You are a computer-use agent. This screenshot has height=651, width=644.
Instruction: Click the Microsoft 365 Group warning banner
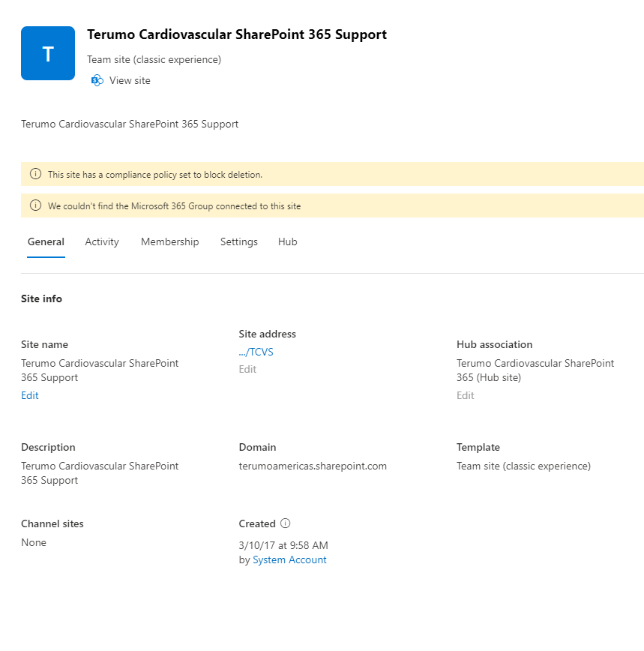click(322, 205)
